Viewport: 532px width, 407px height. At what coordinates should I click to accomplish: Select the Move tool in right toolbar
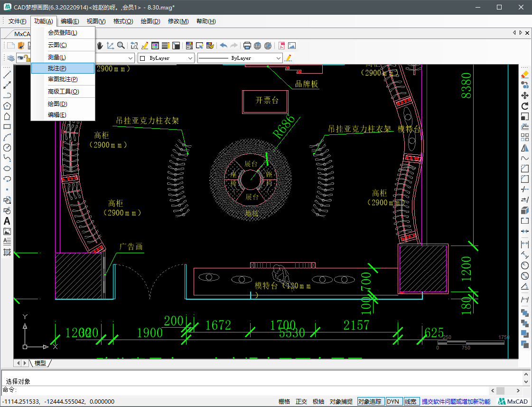525,95
